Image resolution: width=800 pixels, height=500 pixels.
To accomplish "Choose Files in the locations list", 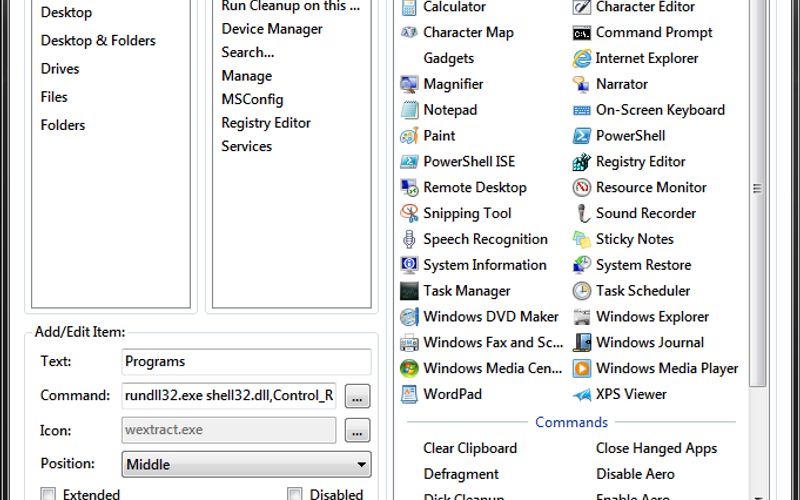I will click(x=54, y=96).
